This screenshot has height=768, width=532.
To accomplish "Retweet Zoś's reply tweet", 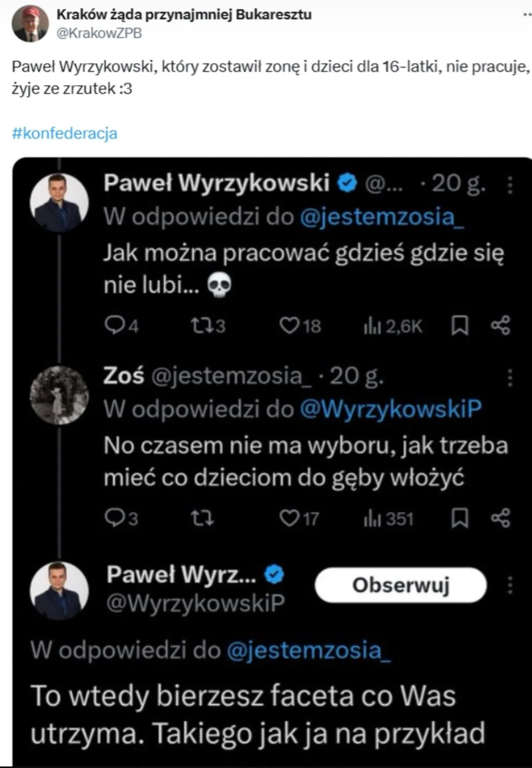I will [x=202, y=518].
